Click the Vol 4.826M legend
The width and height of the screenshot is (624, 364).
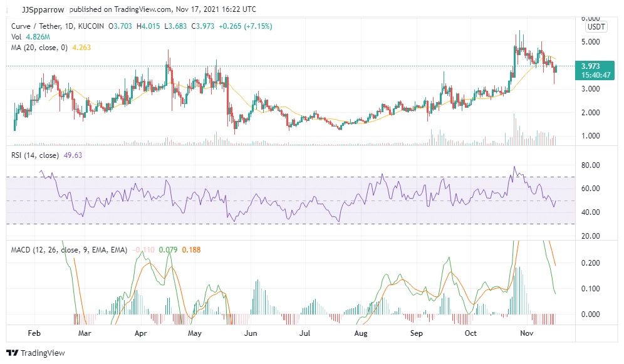pos(31,37)
